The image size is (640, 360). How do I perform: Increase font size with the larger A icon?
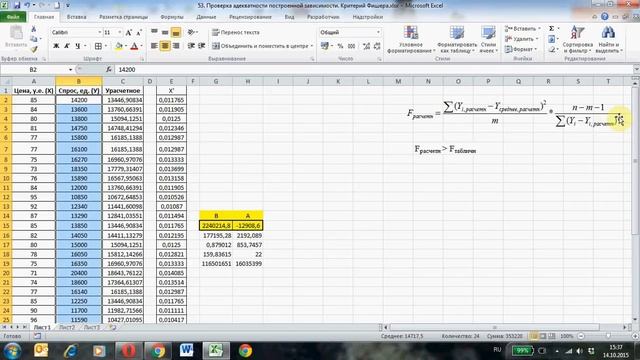point(129,32)
